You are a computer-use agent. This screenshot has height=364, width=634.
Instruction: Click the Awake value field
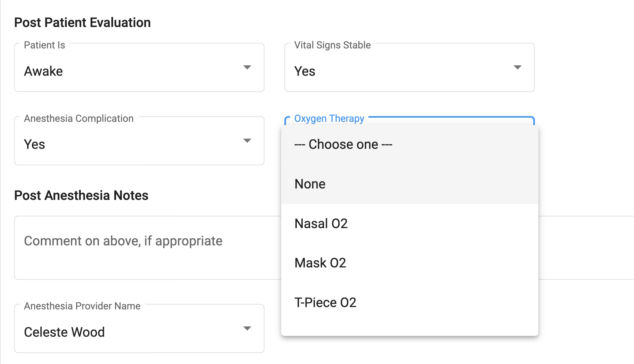pos(43,70)
